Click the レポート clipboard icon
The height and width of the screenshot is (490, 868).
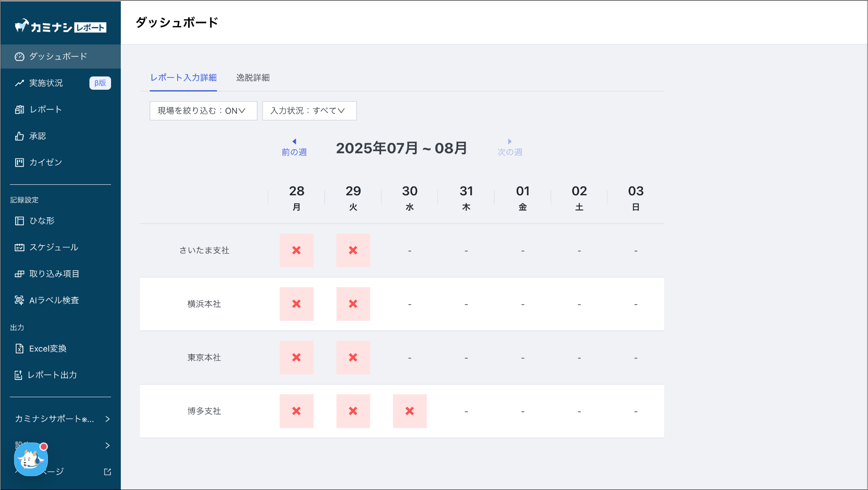pos(19,110)
